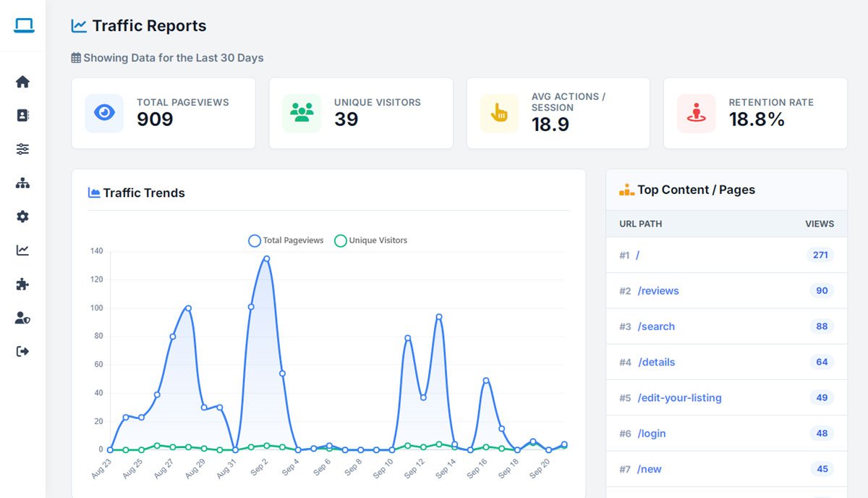
Task: Click the 18.8% retention rate value
Action: (757, 119)
